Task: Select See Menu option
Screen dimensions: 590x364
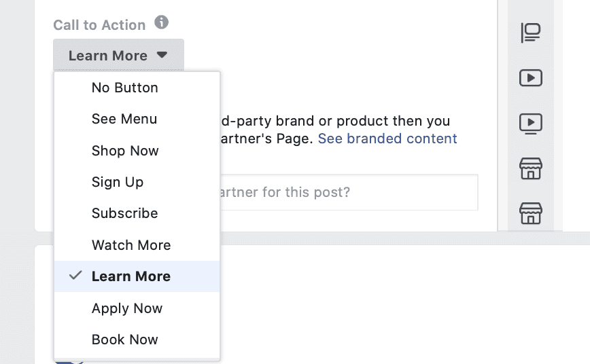Action: tap(137, 119)
